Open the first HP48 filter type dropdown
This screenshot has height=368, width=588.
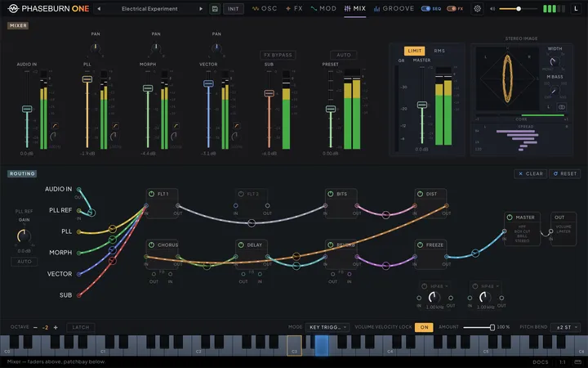tap(438, 286)
